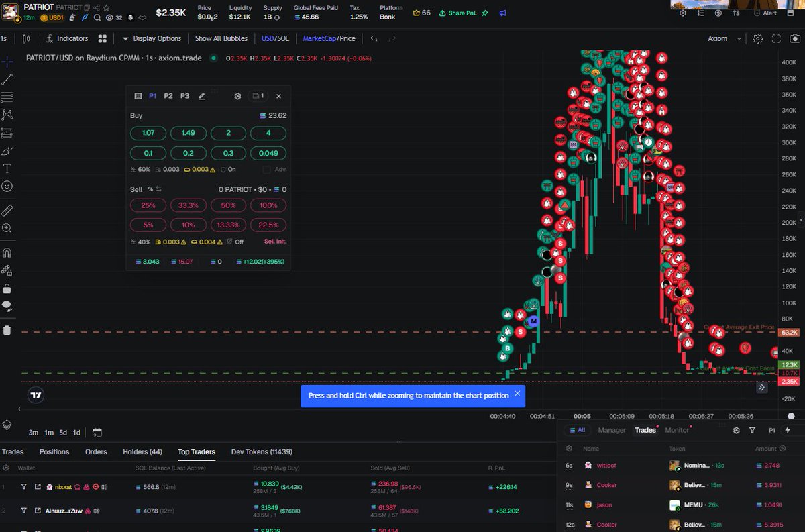Select the Text annotation tool

(x=7, y=168)
